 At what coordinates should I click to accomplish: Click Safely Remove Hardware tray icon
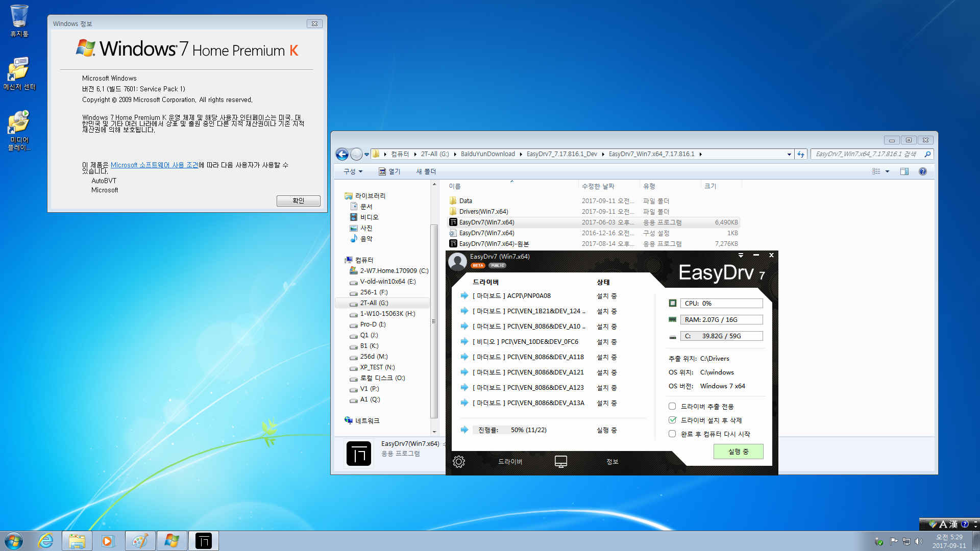879,541
